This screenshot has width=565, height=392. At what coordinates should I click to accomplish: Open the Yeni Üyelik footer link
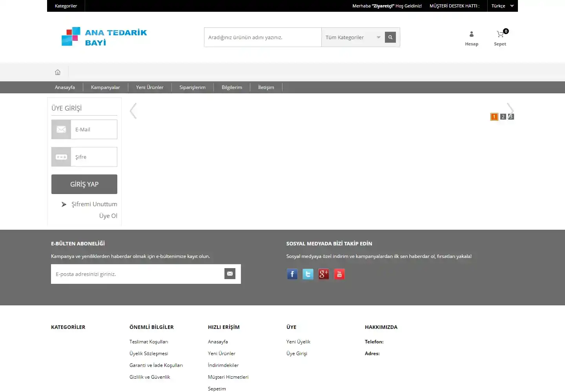click(298, 342)
